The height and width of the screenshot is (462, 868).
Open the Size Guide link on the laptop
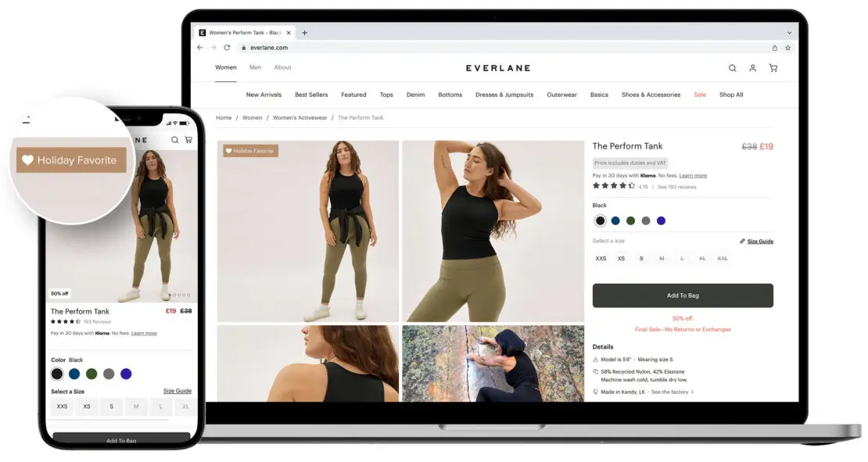coord(760,242)
